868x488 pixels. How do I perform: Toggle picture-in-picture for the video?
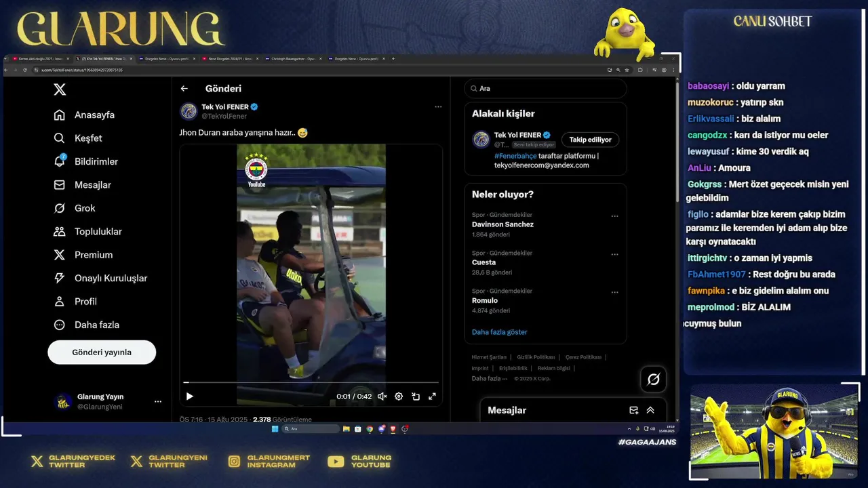click(x=416, y=396)
